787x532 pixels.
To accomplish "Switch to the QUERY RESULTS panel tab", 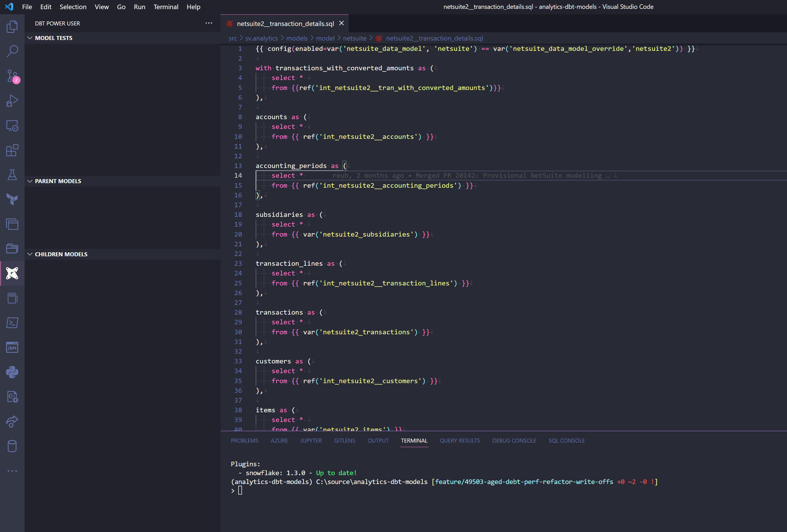I will [460, 441].
